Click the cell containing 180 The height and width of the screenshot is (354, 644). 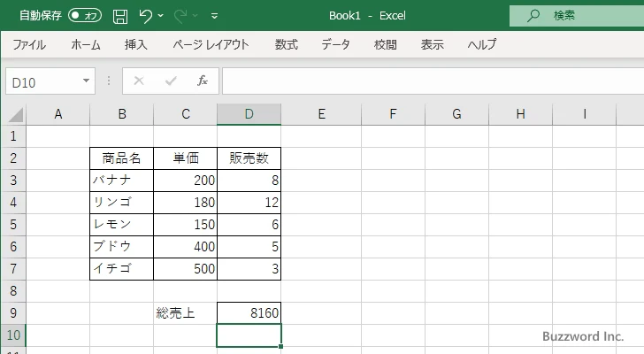coord(185,203)
